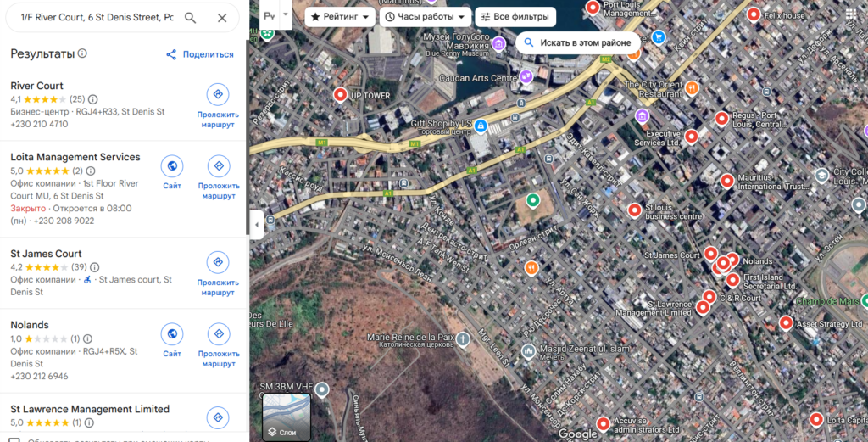
Task: Click in the search address input field
Action: (x=97, y=18)
